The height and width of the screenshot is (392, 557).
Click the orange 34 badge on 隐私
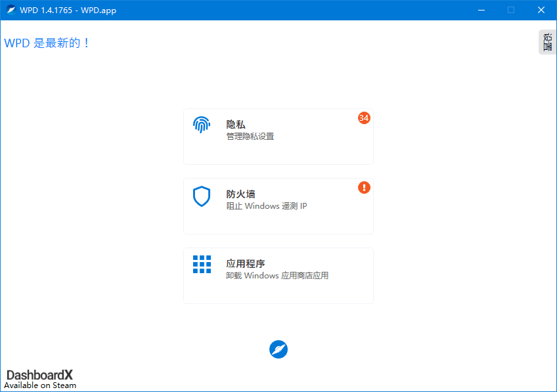click(x=364, y=118)
